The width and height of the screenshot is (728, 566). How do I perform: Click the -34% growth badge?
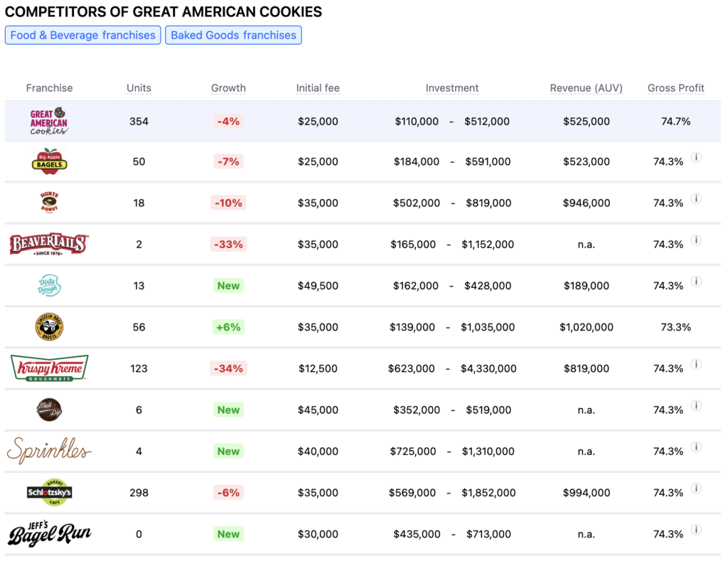tap(228, 368)
